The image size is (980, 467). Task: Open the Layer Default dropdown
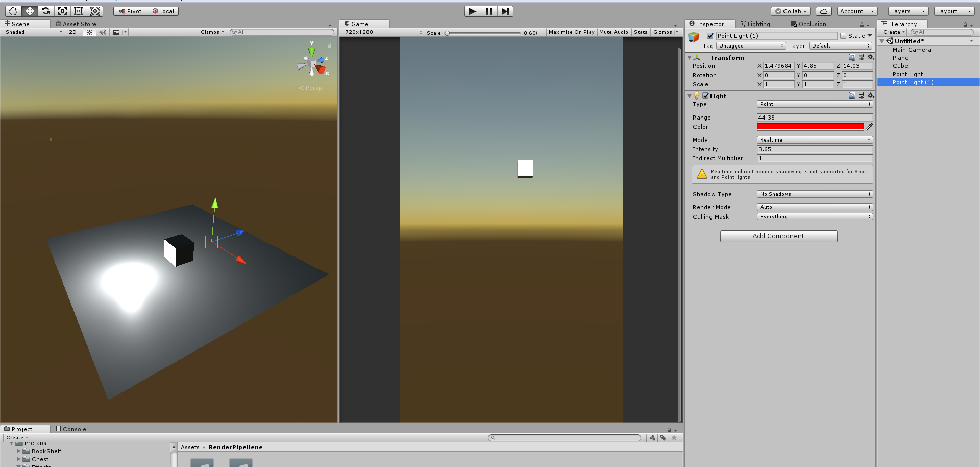pyautogui.click(x=841, y=46)
